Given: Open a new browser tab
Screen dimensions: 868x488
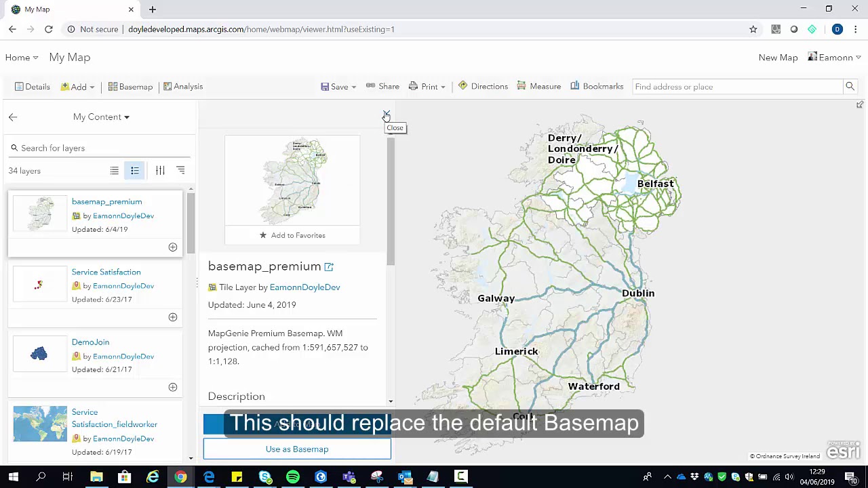Looking at the screenshot, I should point(153,9).
